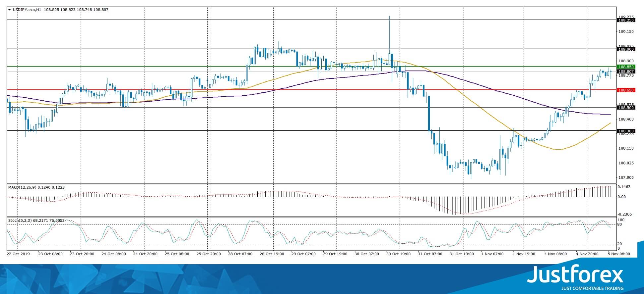Click the 108.500 level price tag

coord(625,108)
